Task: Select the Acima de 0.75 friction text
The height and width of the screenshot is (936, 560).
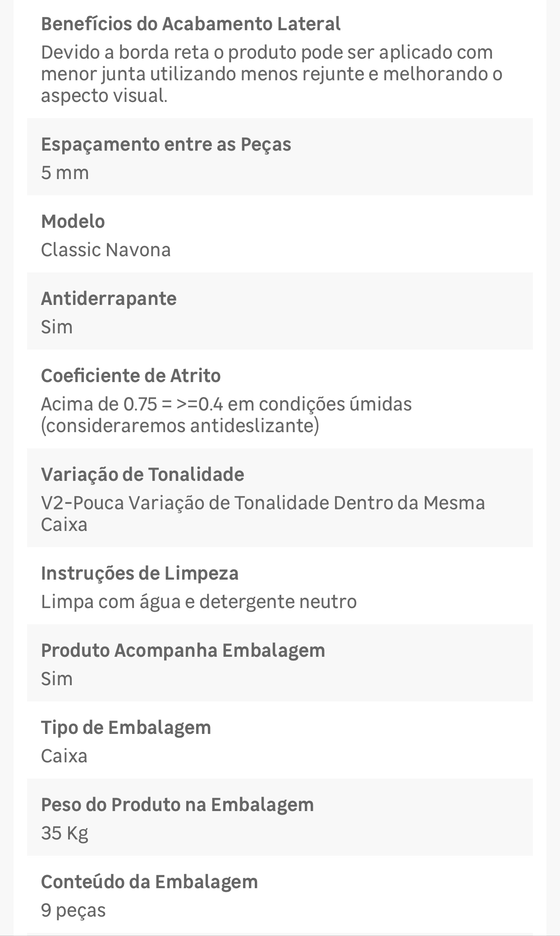Action: 226,415
